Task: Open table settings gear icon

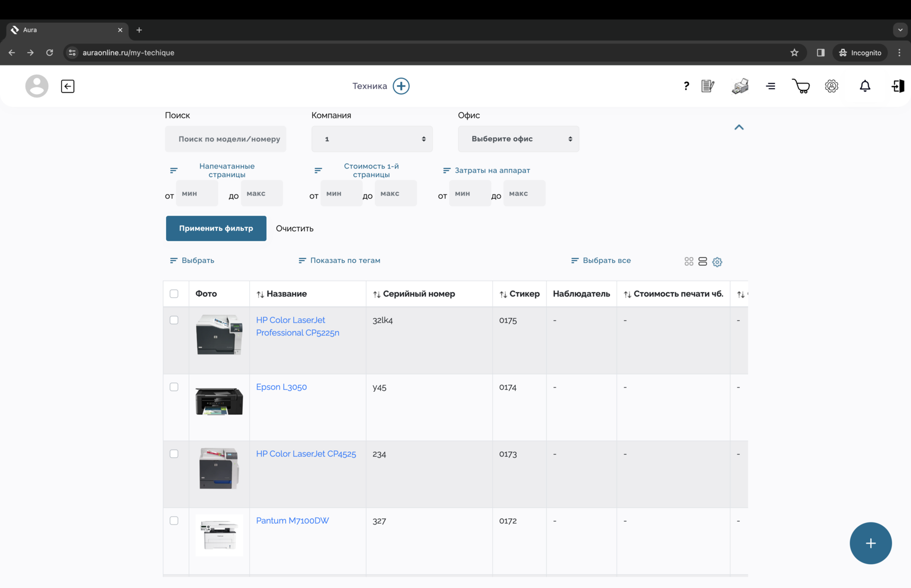Action: pyautogui.click(x=717, y=262)
